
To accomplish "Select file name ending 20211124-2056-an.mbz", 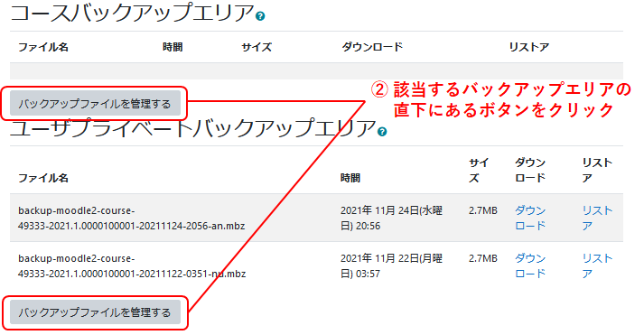I will 132,218.
